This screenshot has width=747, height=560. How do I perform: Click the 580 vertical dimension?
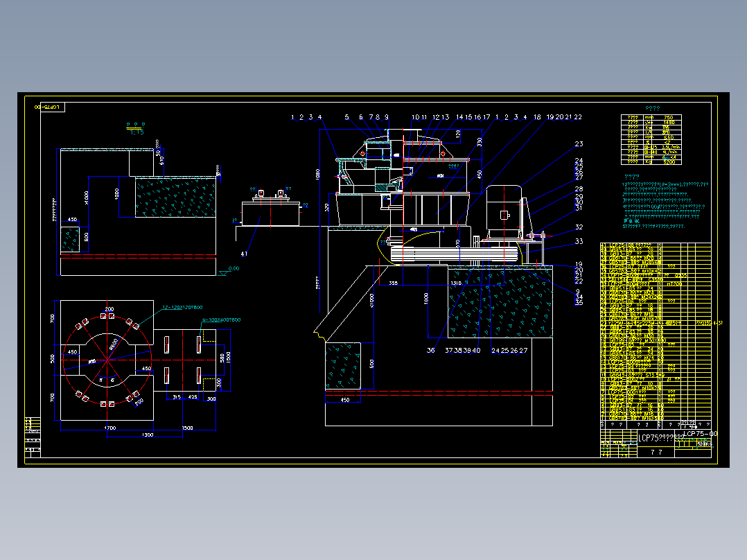coord(222,358)
